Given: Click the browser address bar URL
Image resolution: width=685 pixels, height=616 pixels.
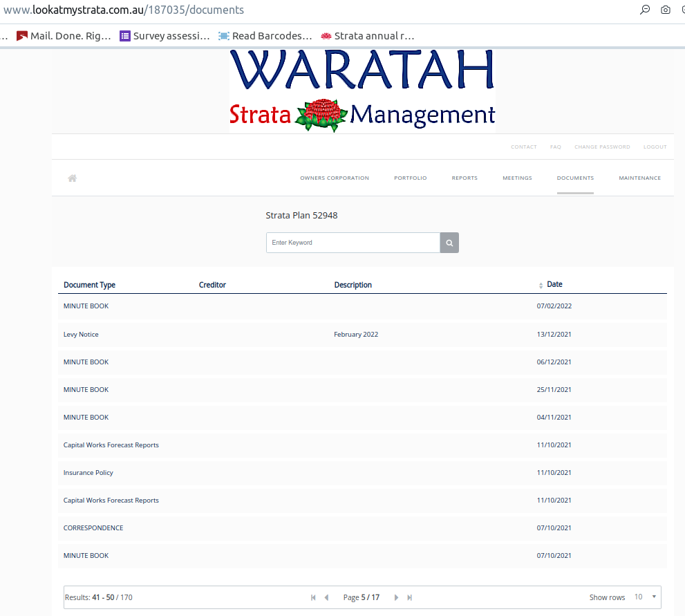Looking at the screenshot, I should pos(124,10).
